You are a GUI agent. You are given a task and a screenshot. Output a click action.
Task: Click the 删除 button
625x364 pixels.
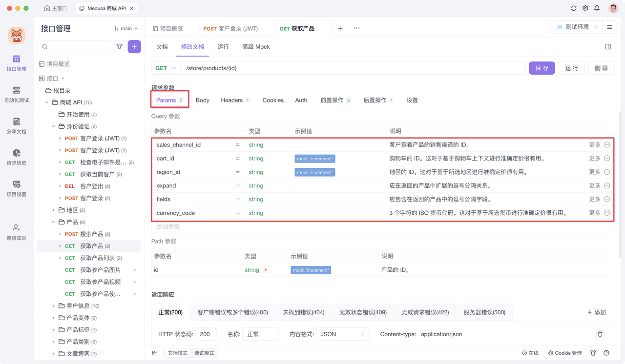point(602,68)
